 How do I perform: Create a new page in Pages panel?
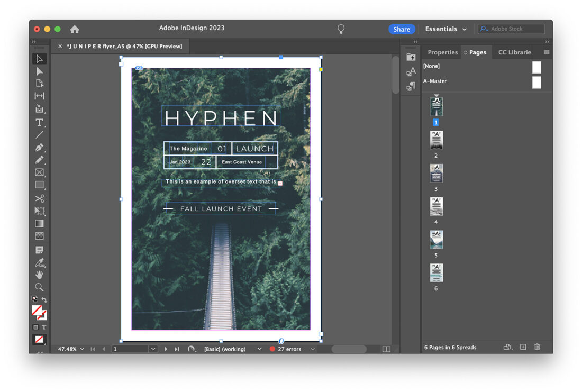[523, 347]
